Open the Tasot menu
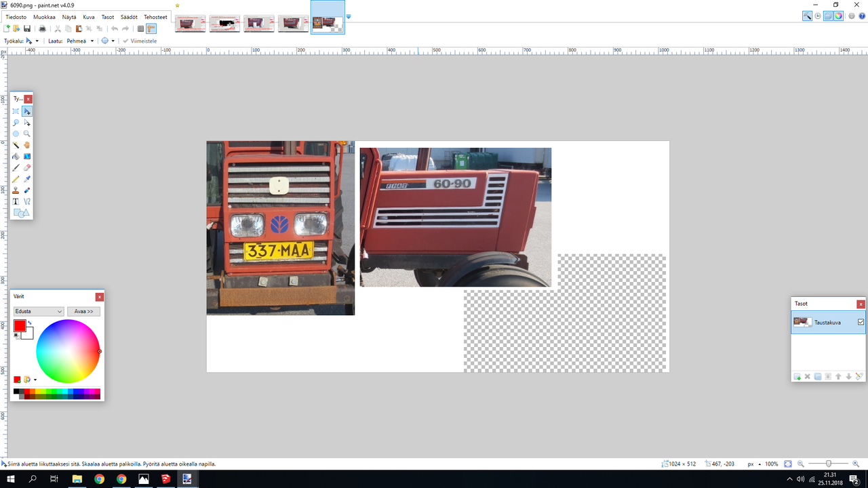The height and width of the screenshot is (488, 868). 108,17
